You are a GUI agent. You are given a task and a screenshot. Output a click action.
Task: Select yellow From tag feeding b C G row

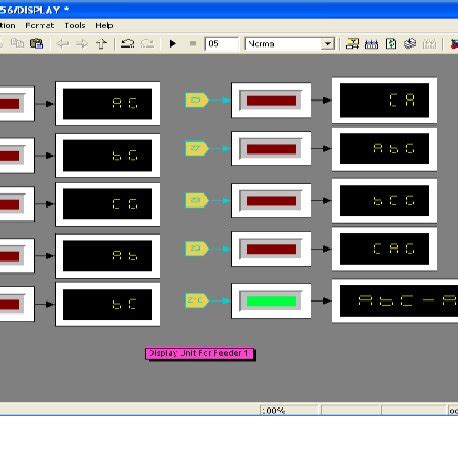[x=197, y=200]
